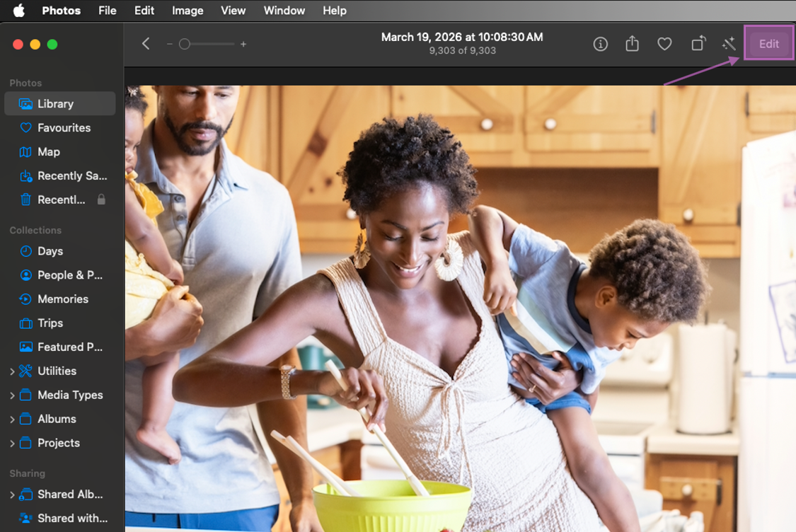The image size is (796, 532).
Task: Click the Recently Saved download icon
Action: [x=25, y=175]
